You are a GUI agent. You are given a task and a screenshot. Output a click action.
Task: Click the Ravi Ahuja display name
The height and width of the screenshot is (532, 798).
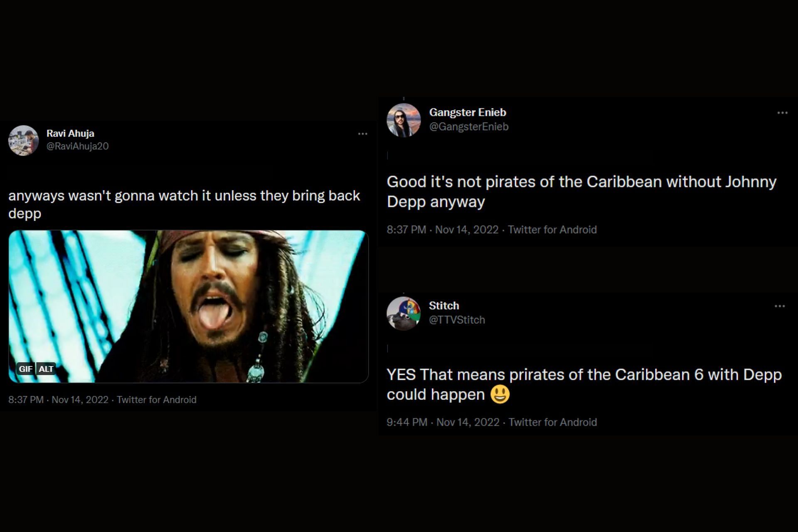[x=70, y=133]
